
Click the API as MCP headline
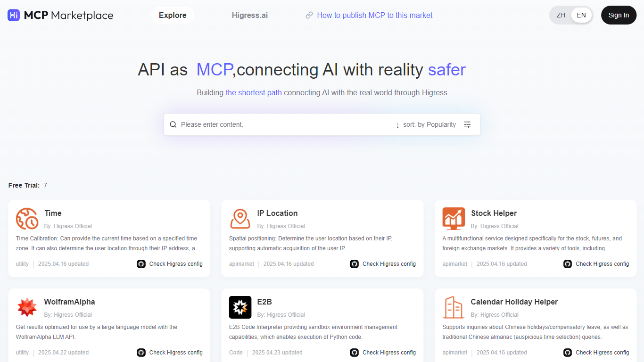coord(302,70)
